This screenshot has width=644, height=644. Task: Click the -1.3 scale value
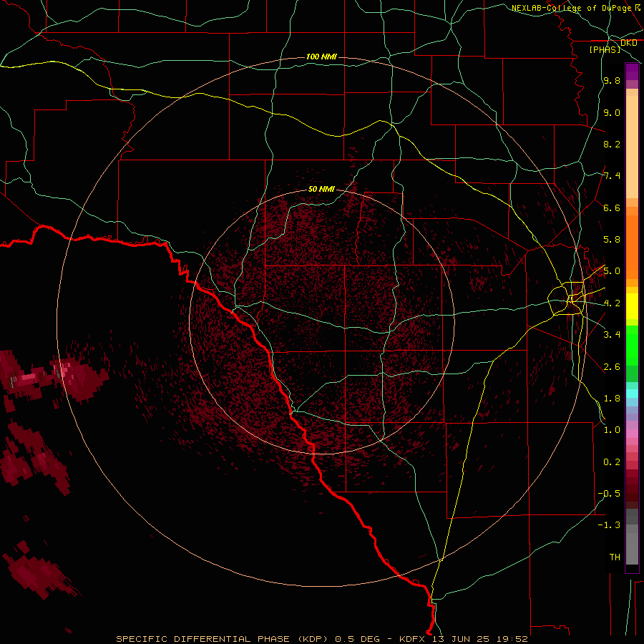609,525
